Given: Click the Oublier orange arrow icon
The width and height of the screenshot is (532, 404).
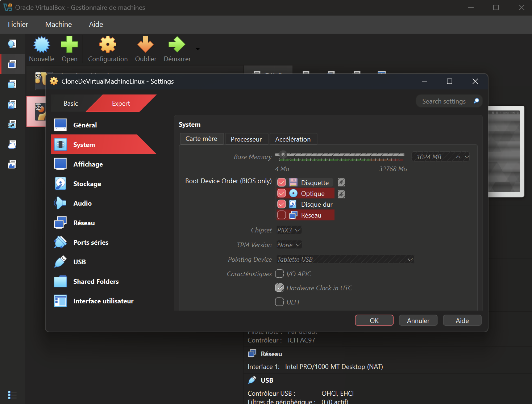Looking at the screenshot, I should pyautogui.click(x=145, y=45).
